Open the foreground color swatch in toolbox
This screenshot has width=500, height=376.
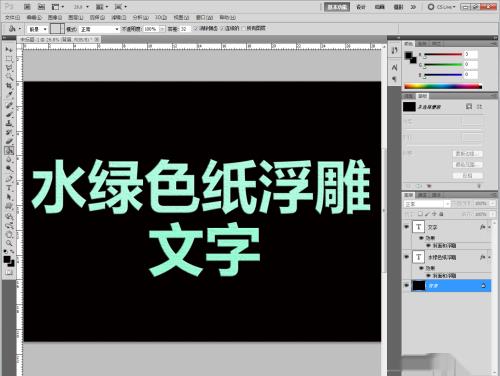point(7,259)
